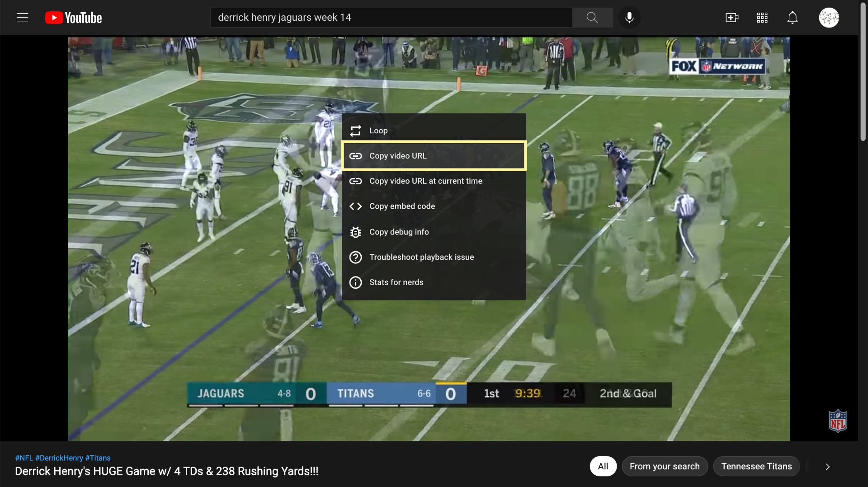Screen dimensions: 868x487
Task: Select Copy embed code
Action: point(433,206)
